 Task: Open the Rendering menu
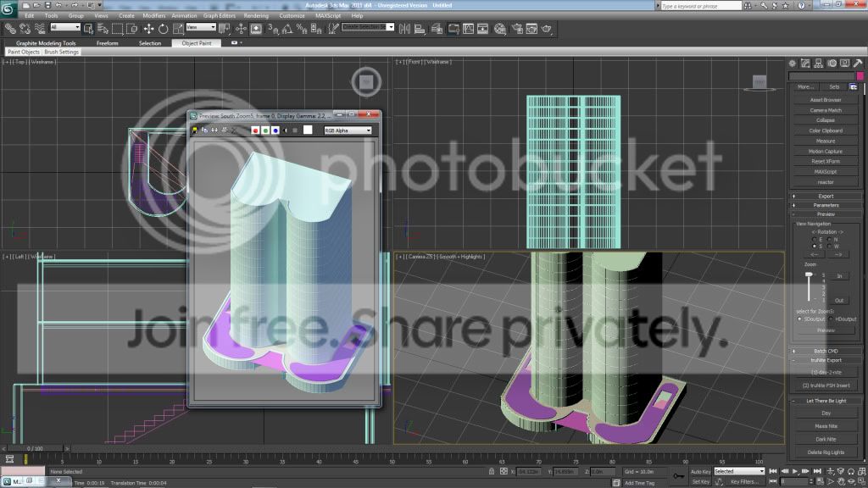point(256,16)
